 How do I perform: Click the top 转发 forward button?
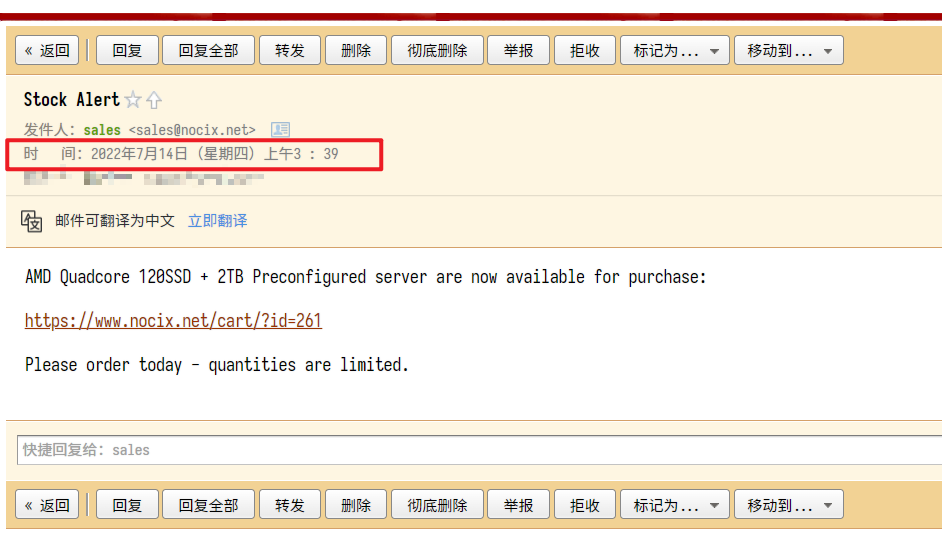pyautogui.click(x=290, y=50)
